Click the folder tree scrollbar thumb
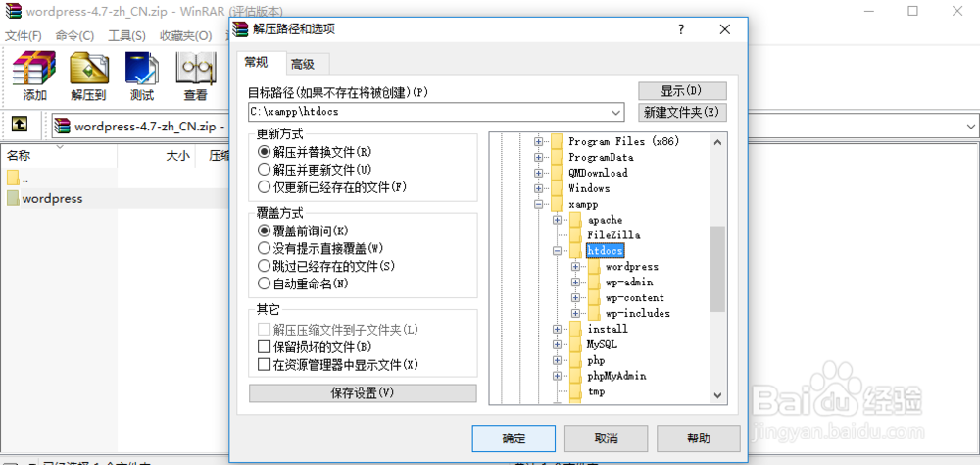The image size is (980, 465). pyautogui.click(x=717, y=269)
